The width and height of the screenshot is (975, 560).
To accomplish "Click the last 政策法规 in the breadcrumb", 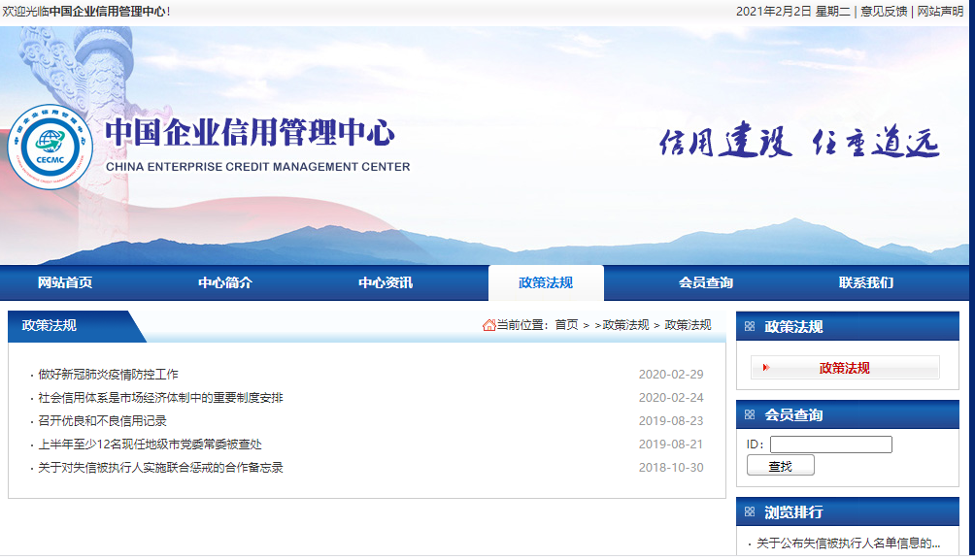I will click(x=688, y=325).
